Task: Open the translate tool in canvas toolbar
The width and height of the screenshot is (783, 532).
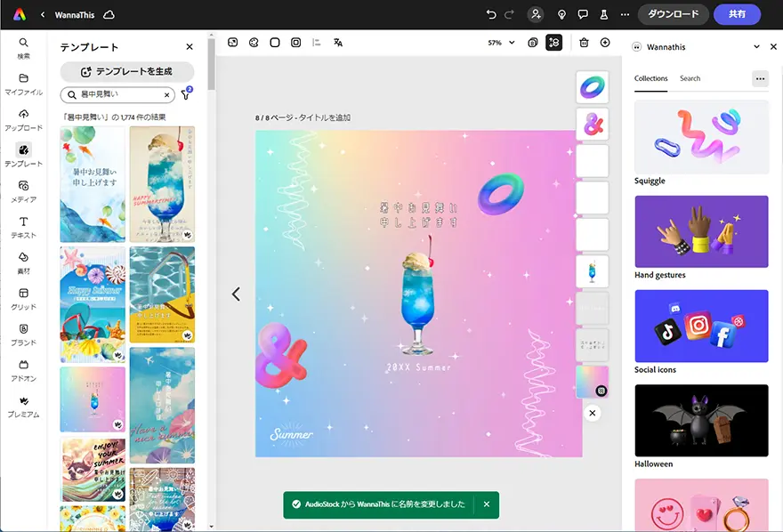Action: pos(338,42)
